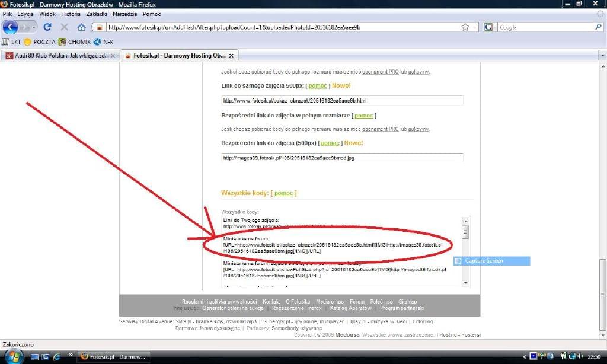This screenshot has height=364, width=607.
Task: Open the Widok menu
Action: coord(47,14)
